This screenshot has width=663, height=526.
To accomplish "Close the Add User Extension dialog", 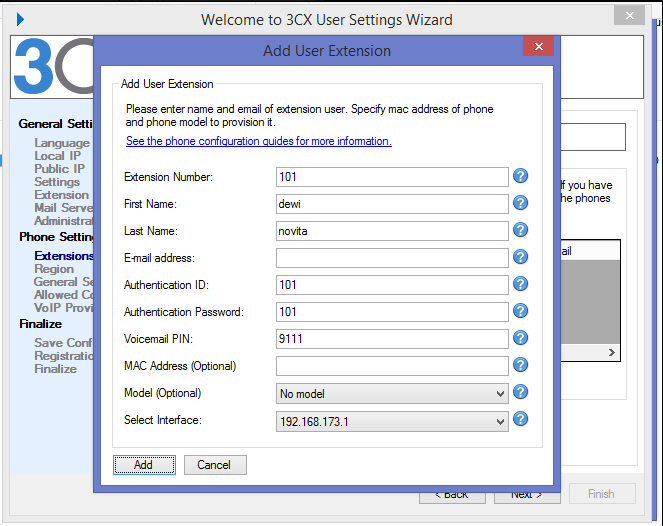I will [538, 46].
